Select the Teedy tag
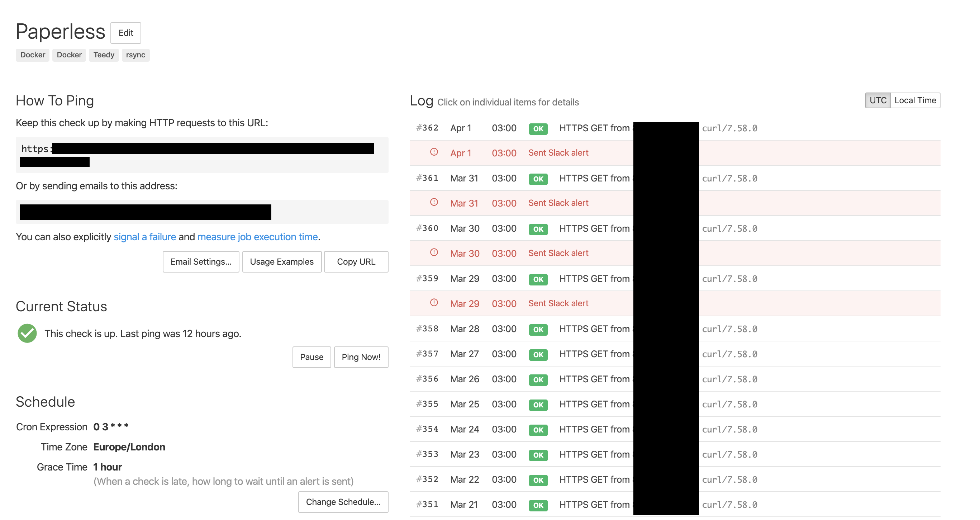 click(x=104, y=55)
